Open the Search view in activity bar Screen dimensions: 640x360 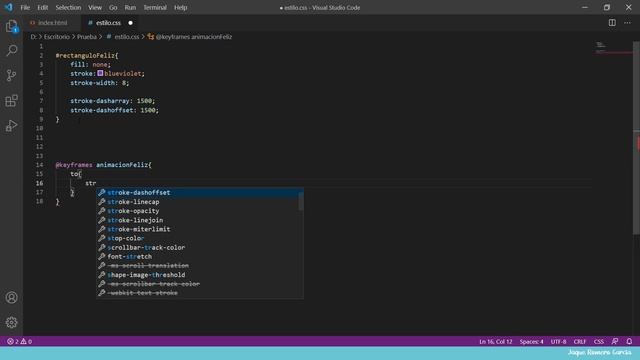11,51
